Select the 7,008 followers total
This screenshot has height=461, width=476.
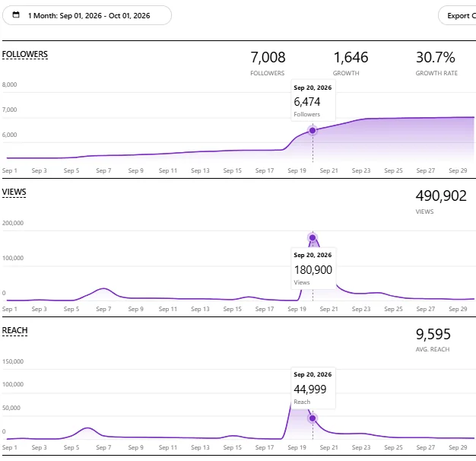click(x=268, y=57)
